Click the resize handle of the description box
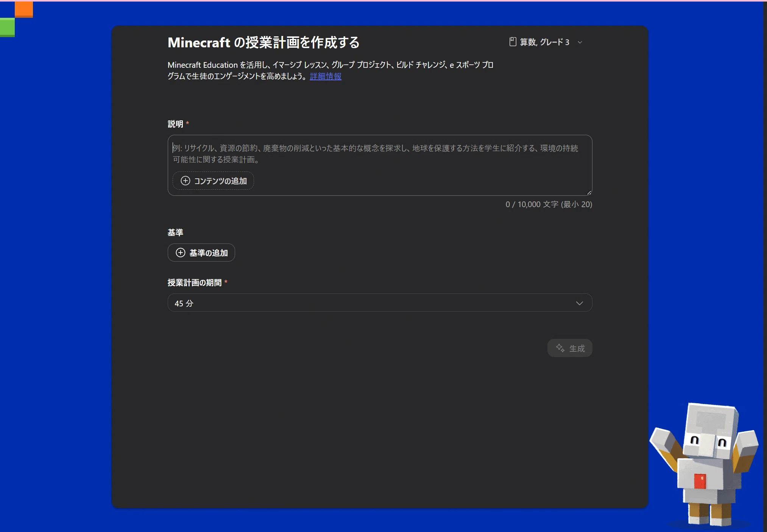This screenshot has width=767, height=532. click(x=589, y=192)
